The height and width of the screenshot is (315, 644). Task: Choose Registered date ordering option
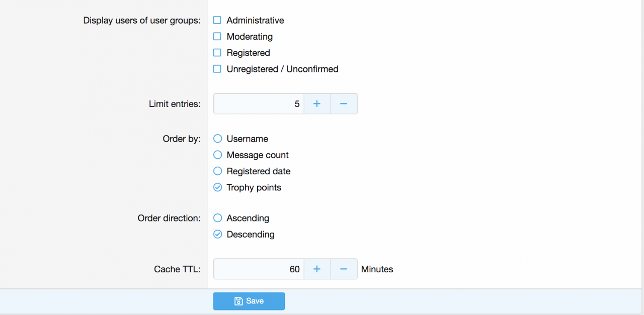217,171
